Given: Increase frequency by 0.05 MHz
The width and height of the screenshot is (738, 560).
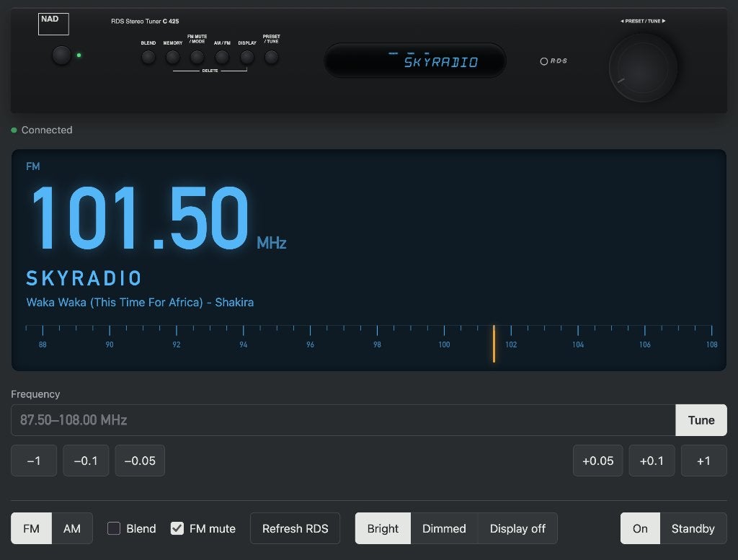Looking at the screenshot, I should pyautogui.click(x=597, y=461).
